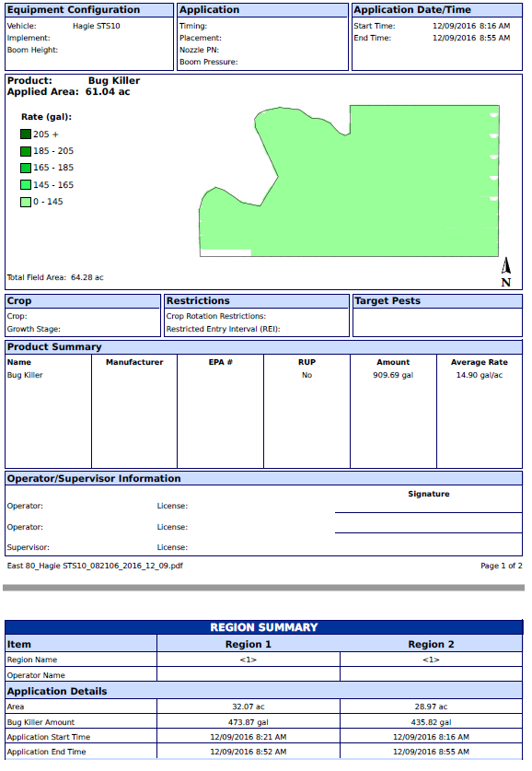Image resolution: width=532 pixels, height=771 pixels.
Task: Select the product name Bug Killer heading
Action: point(114,81)
